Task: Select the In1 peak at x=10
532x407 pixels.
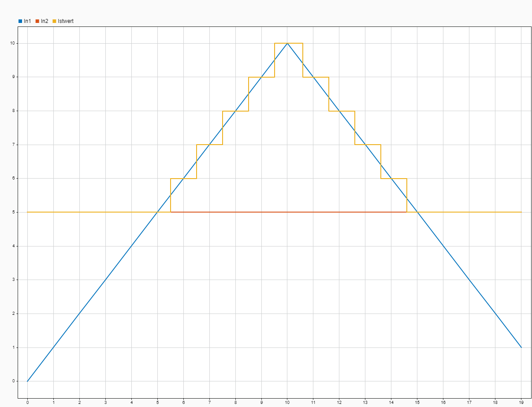Action: coord(287,43)
